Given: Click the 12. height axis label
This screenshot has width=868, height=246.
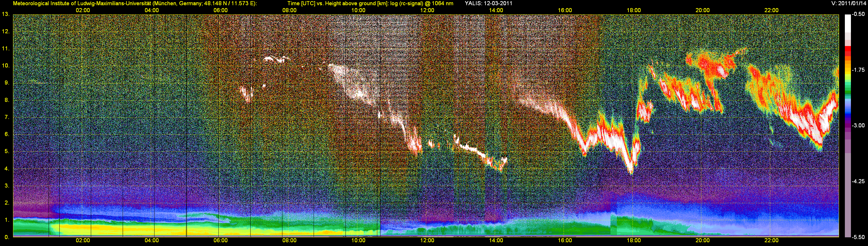Looking at the screenshot, I should pyautogui.click(x=5, y=31).
